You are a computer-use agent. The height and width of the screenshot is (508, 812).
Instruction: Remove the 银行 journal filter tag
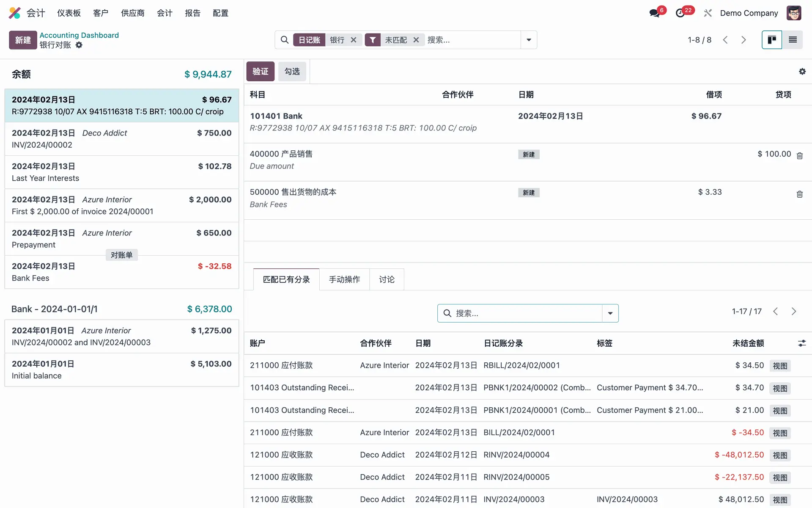(x=354, y=40)
